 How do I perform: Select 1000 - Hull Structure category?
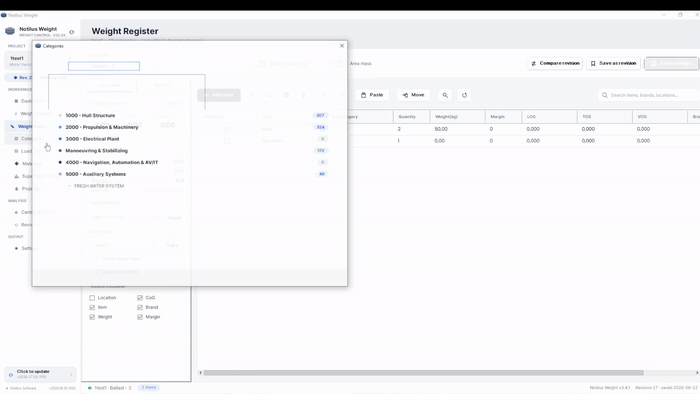point(90,116)
